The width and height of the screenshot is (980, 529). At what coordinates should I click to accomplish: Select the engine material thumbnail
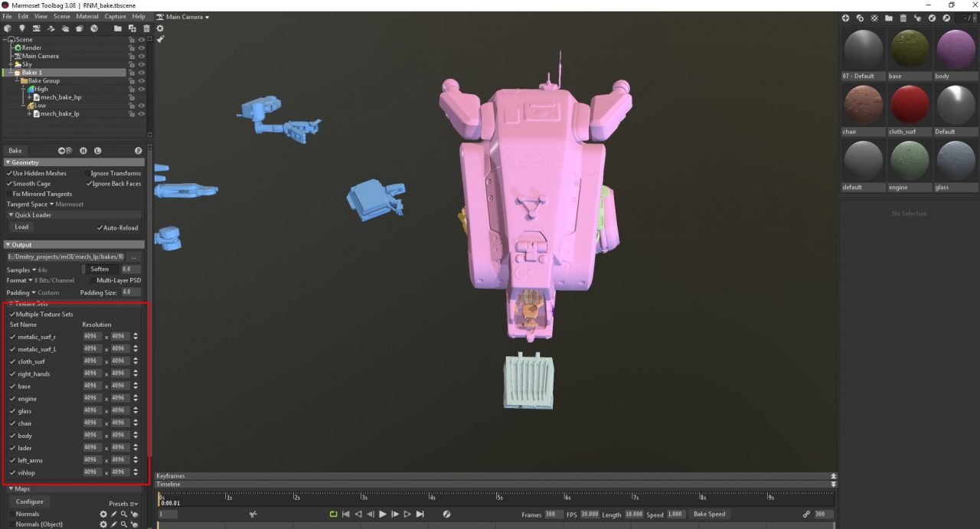(910, 162)
